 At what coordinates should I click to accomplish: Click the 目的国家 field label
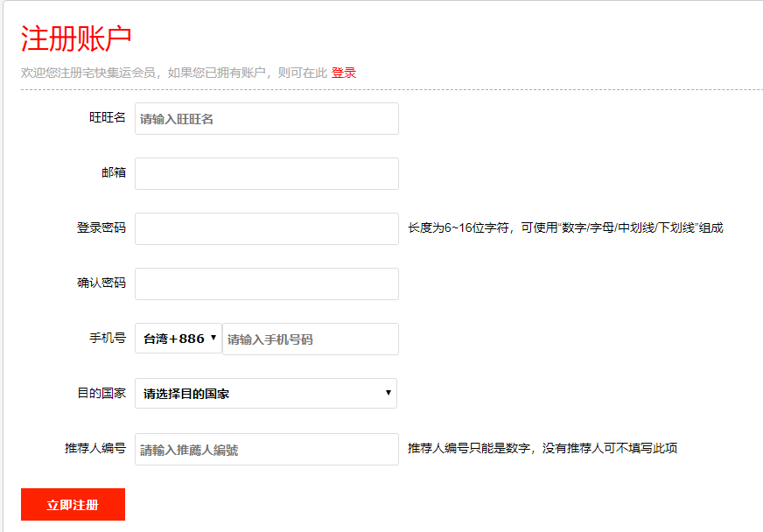[x=101, y=393]
